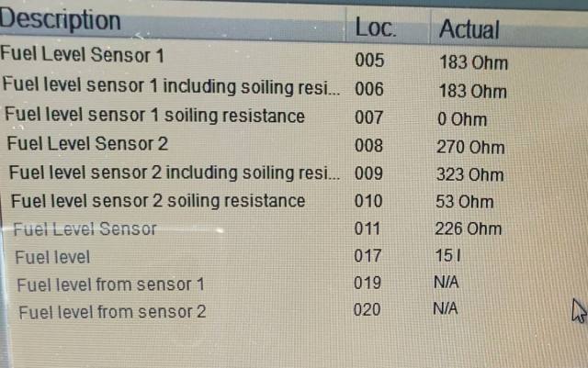
Task: Select the Fuel level from sensor 2 row
Action: [x=112, y=312]
